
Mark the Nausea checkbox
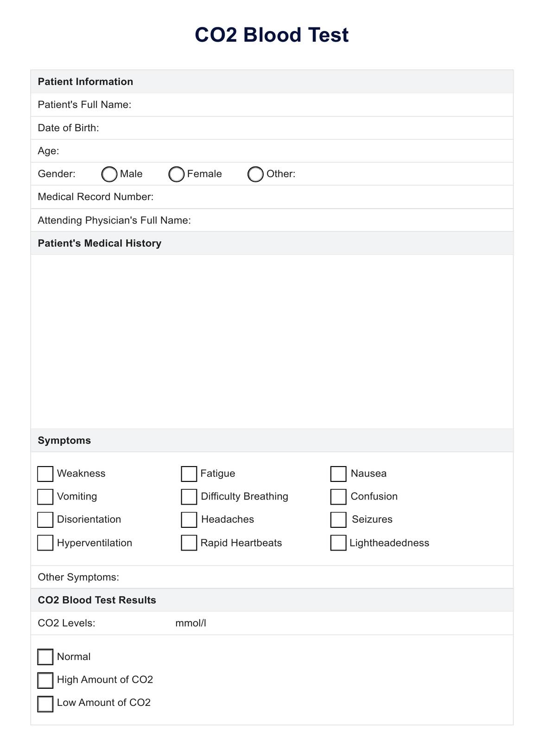338,474
